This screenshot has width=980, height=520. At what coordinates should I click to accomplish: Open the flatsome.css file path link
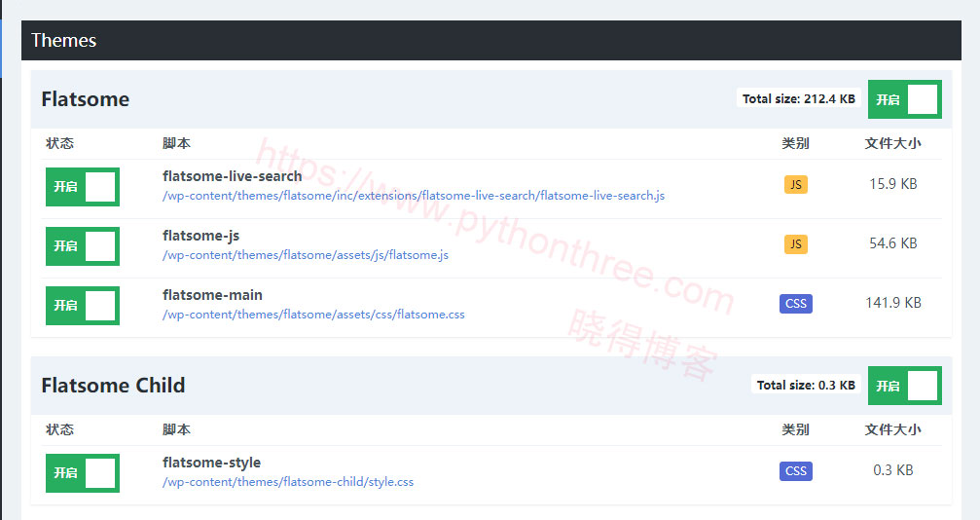click(313, 315)
